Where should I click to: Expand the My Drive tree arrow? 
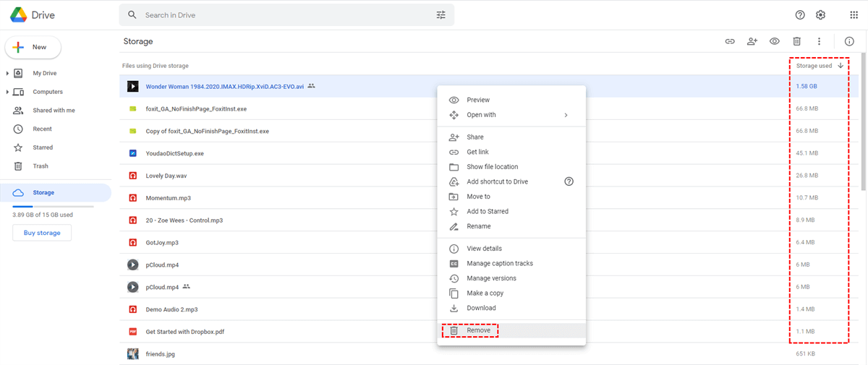click(7, 73)
